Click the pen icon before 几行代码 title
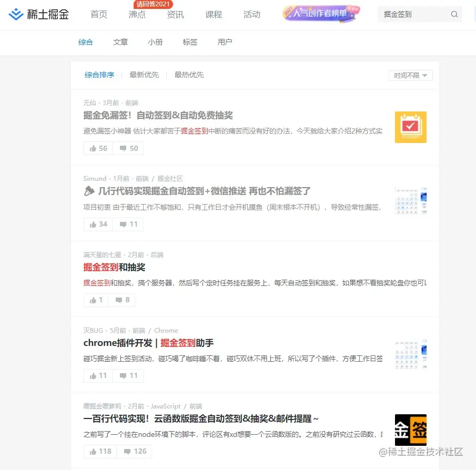This screenshot has width=476, height=470. pyautogui.click(x=89, y=191)
